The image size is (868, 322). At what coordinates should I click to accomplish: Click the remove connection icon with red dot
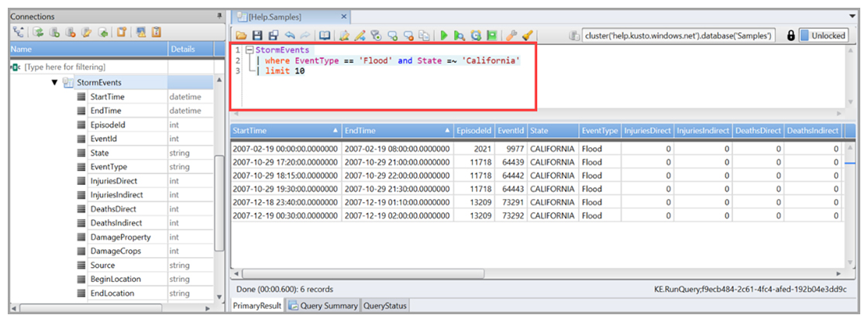coord(71,32)
